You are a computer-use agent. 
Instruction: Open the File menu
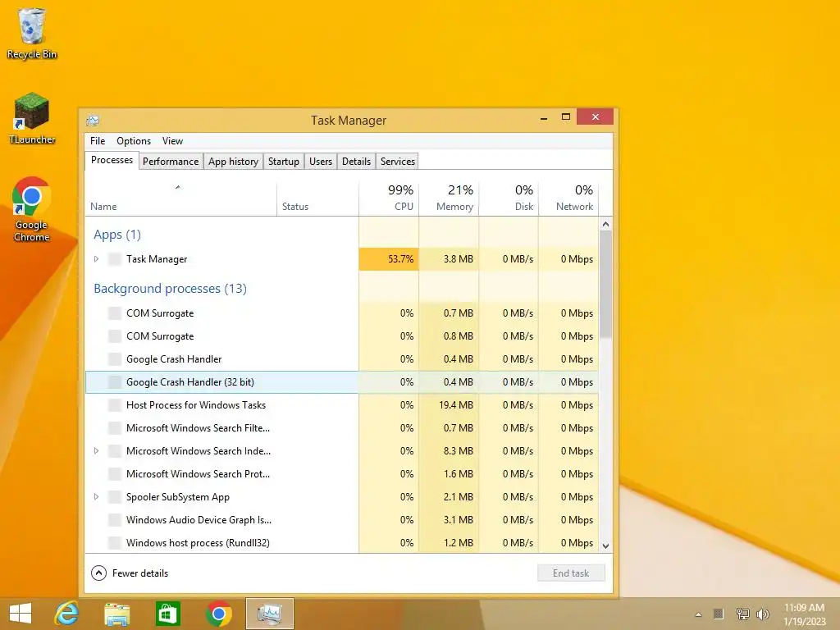(98, 141)
